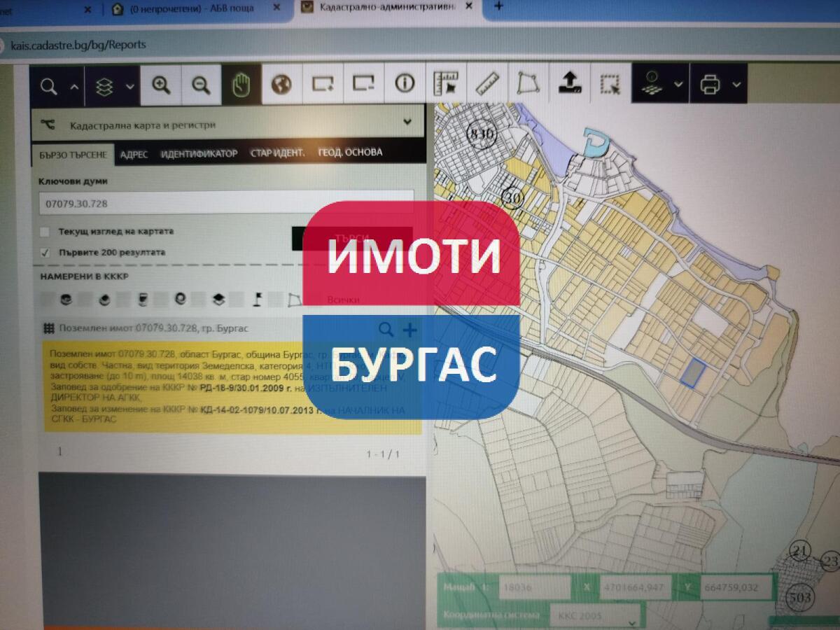The height and width of the screenshot is (630, 840).
Task: Zoom in on the map
Action: coord(161,85)
